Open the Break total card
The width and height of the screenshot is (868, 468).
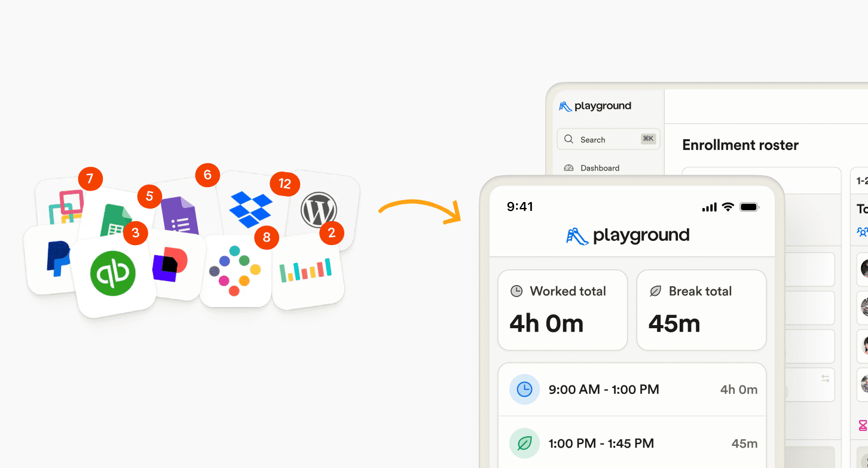pyautogui.click(x=701, y=310)
